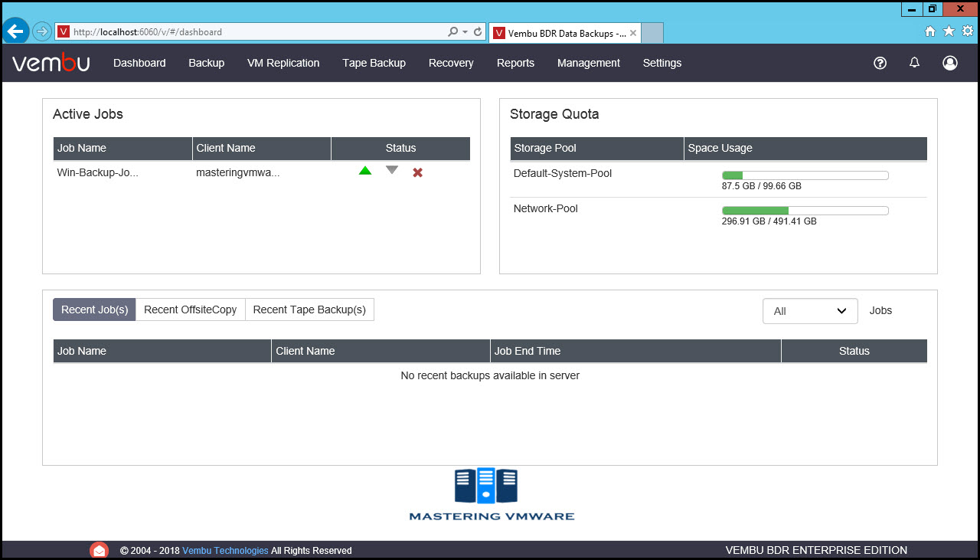Click the masteringvmwa... client name cell
The width and height of the screenshot is (980, 560).
pos(238,172)
